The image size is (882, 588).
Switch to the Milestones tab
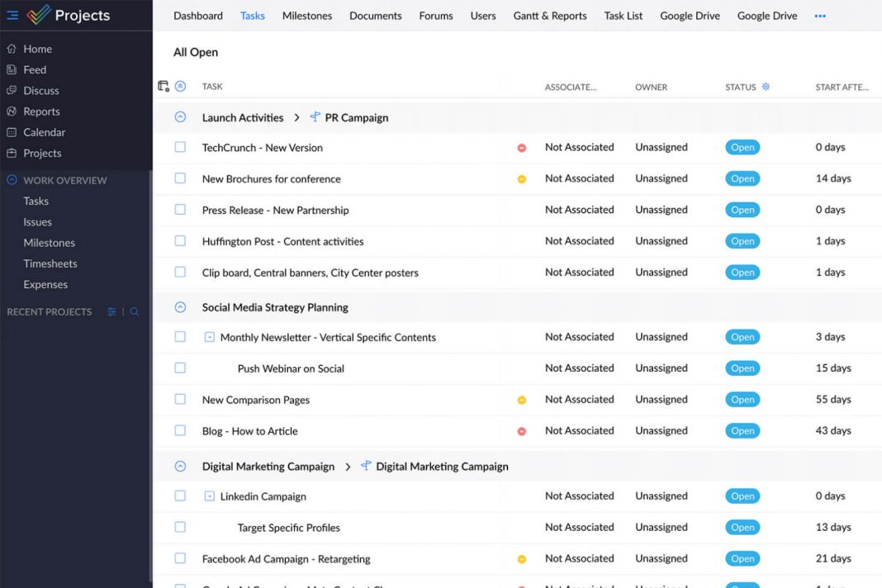[x=306, y=15]
